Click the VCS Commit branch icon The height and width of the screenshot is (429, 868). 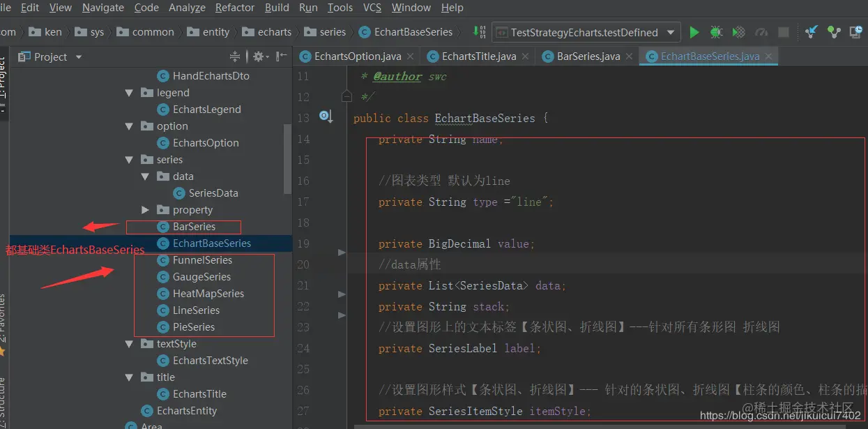pyautogui.click(x=834, y=32)
